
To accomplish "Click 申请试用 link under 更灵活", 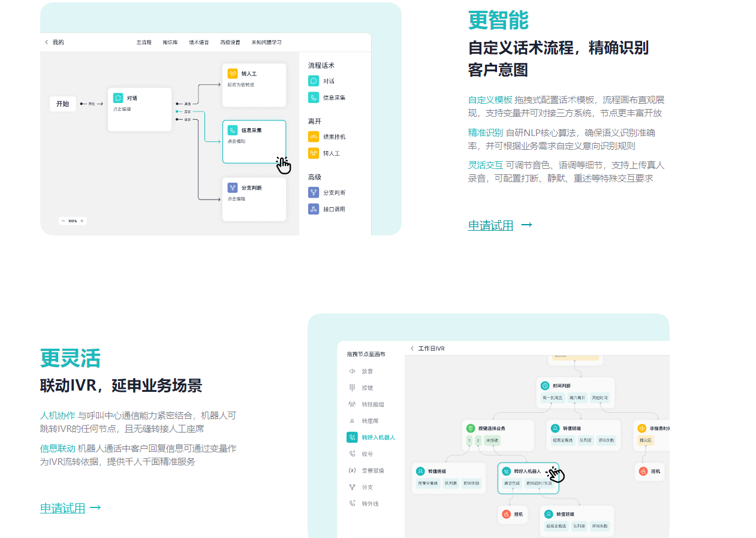I will click(63, 508).
